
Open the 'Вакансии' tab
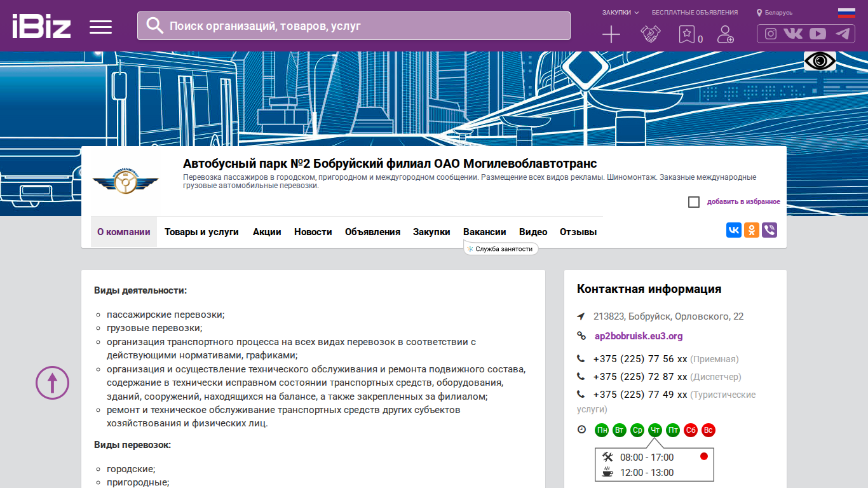point(485,232)
